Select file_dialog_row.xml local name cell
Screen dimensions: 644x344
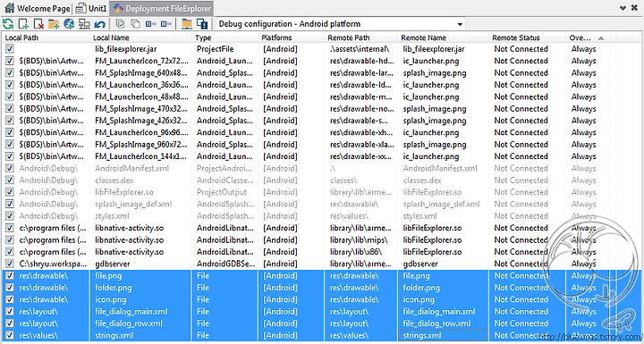click(x=129, y=323)
